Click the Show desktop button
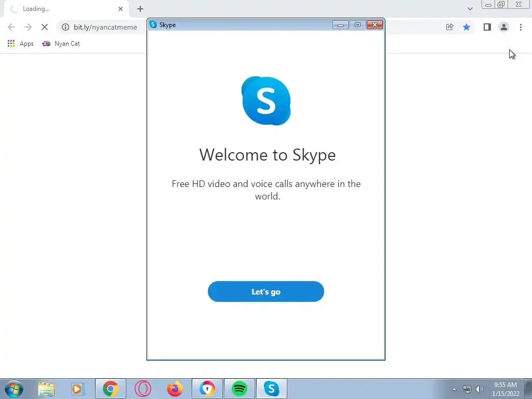Image resolution: width=532 pixels, height=399 pixels. pos(528,389)
